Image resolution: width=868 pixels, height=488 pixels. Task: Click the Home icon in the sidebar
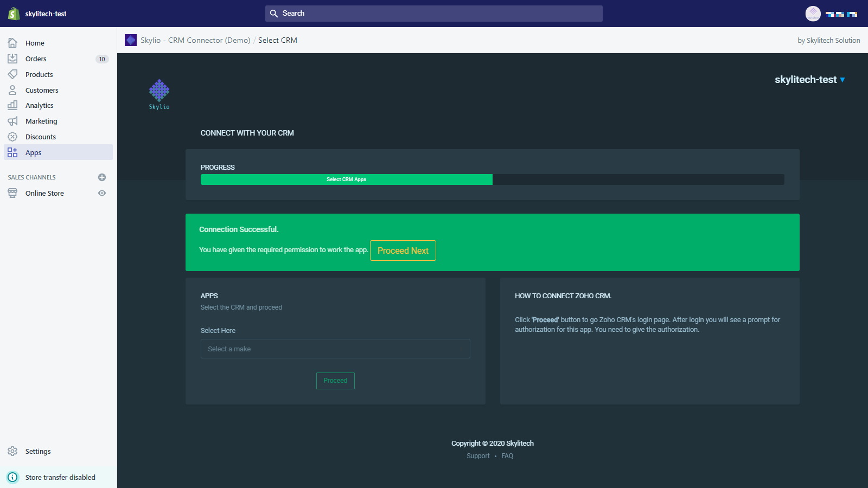(x=12, y=43)
